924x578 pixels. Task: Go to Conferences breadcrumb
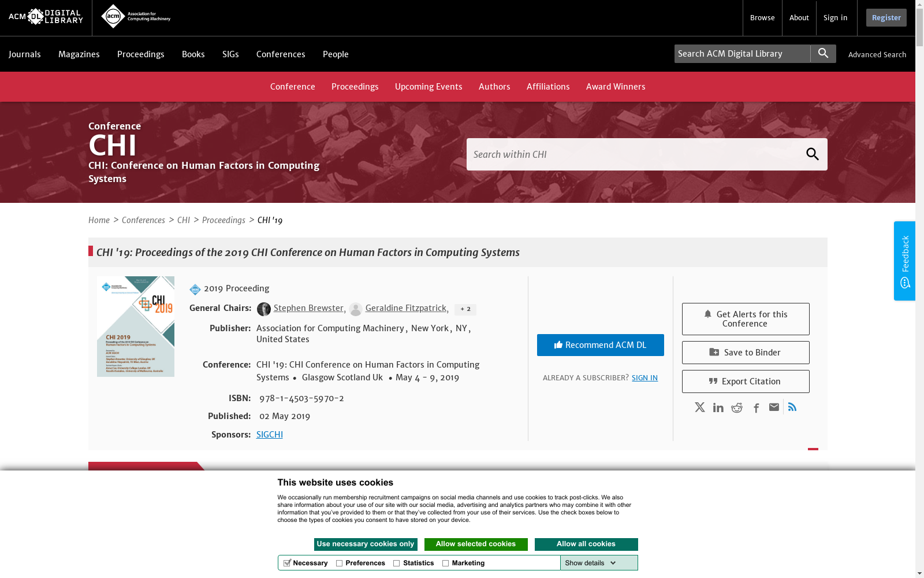[x=143, y=220]
